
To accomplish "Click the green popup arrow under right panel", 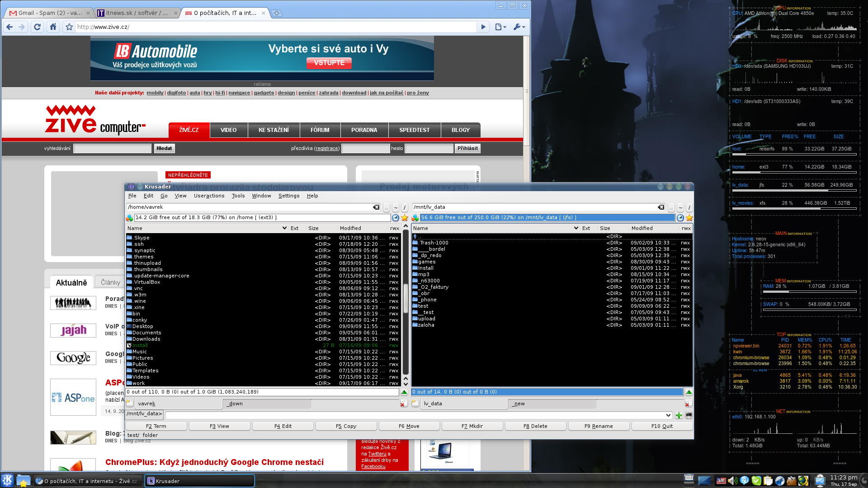I will click(689, 392).
